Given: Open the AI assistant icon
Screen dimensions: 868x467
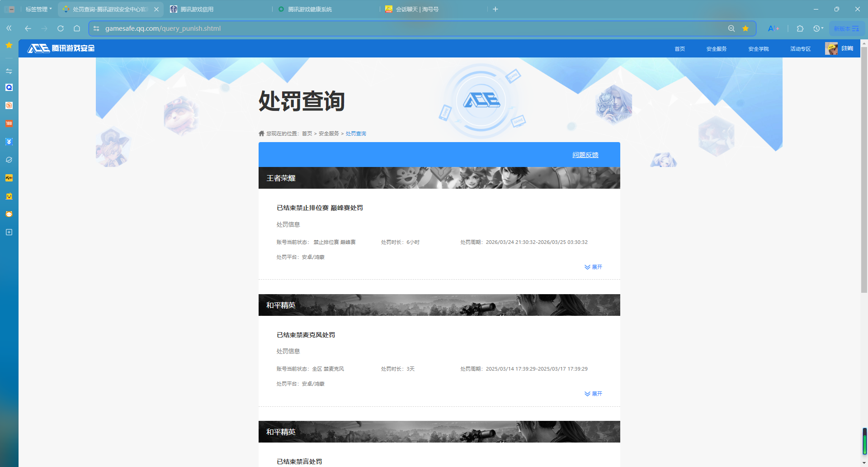Looking at the screenshot, I should 774,29.
